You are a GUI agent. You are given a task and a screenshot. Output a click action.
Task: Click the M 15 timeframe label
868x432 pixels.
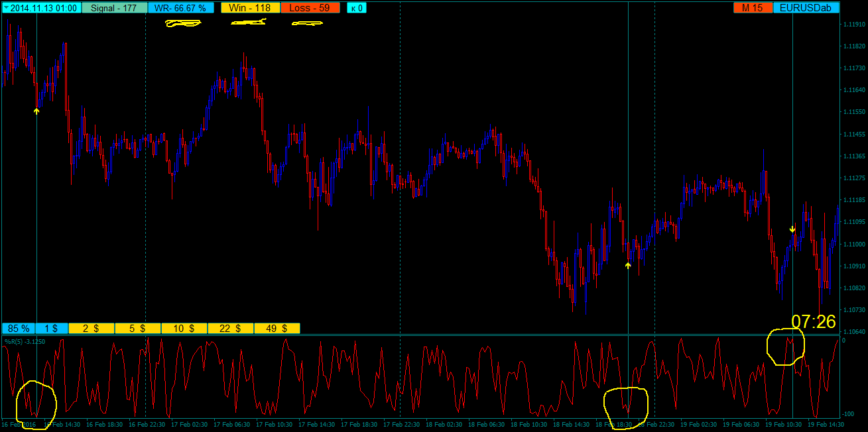pos(753,8)
